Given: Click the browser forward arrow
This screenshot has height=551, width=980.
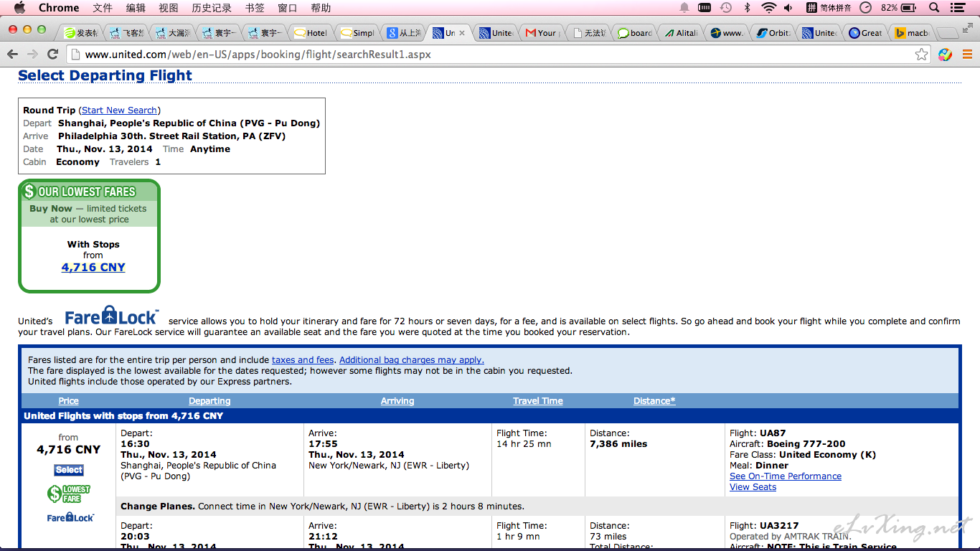Looking at the screenshot, I should 32,54.
